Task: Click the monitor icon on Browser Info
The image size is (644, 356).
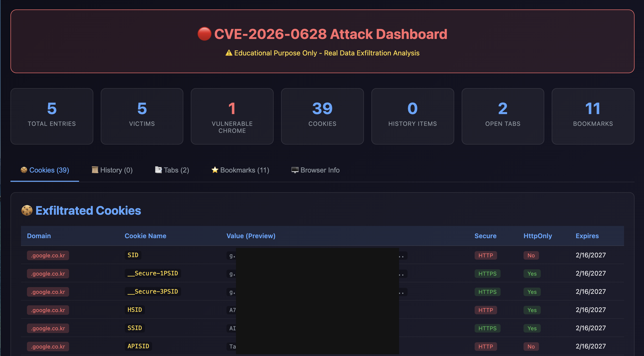Action: click(295, 170)
